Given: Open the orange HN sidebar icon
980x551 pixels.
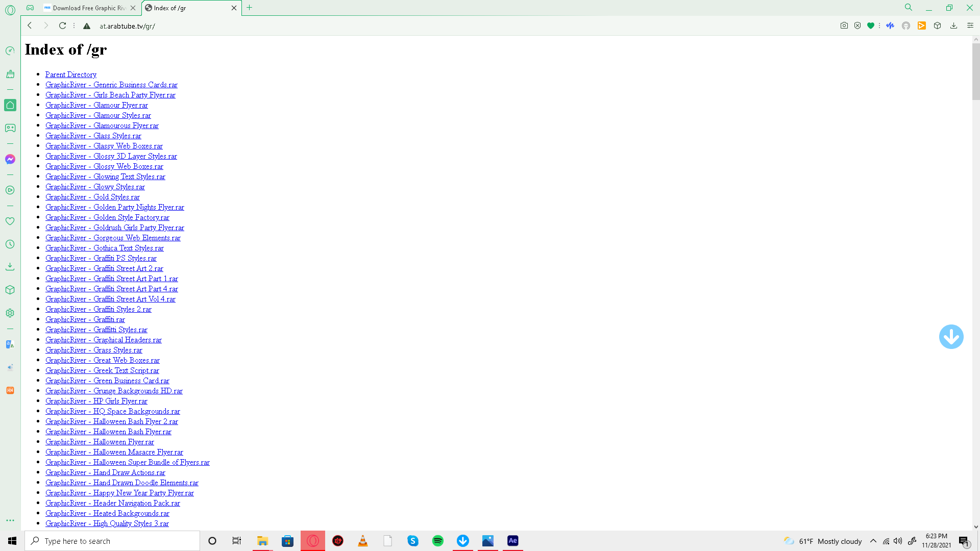Looking at the screenshot, I should pos(10,390).
